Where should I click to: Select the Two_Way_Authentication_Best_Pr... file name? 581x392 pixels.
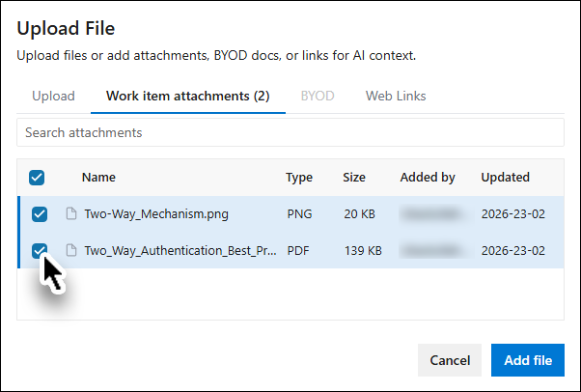pyautogui.click(x=180, y=251)
